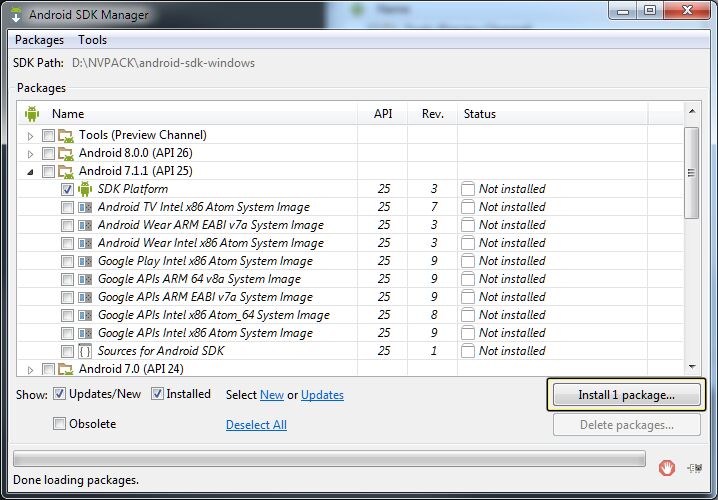Click the Google APIs ARM EABI v7a image icon
This screenshot has height=500, width=718.
(x=85, y=297)
